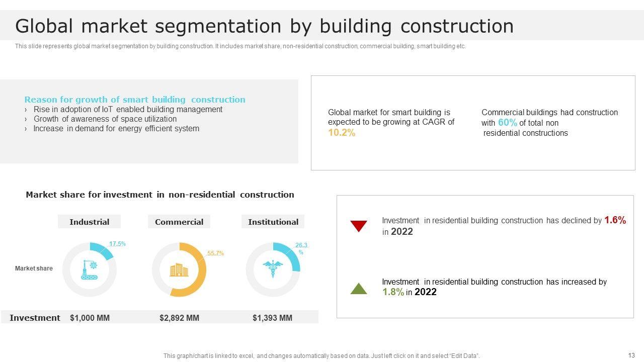The image size is (644, 362).
Task: Click 'Investment in residential building construction has declined' text
Action: pos(504,226)
